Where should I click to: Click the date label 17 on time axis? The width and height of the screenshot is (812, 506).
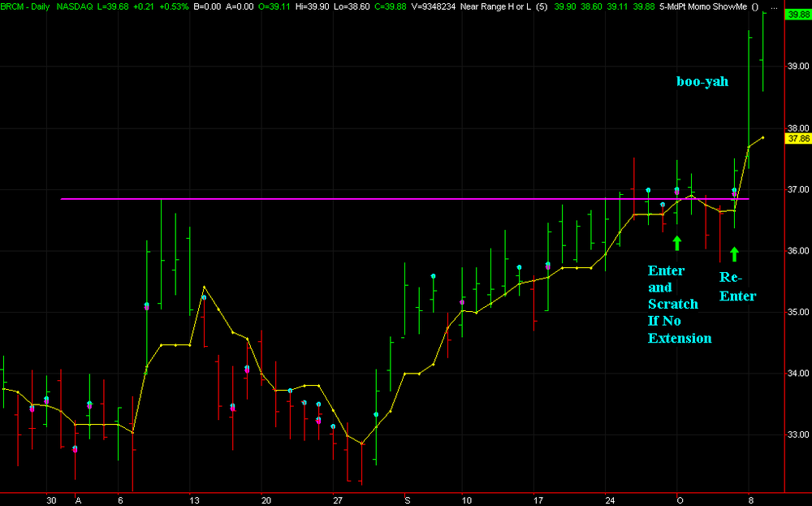pyautogui.click(x=538, y=501)
